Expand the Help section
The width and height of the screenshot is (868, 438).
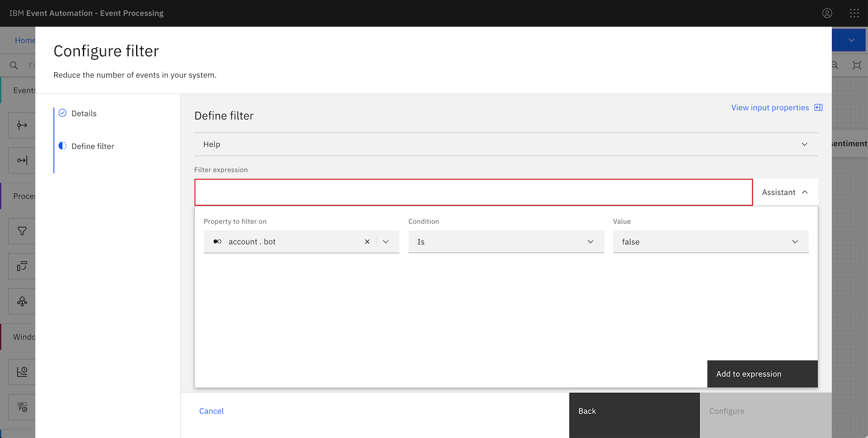click(x=506, y=144)
